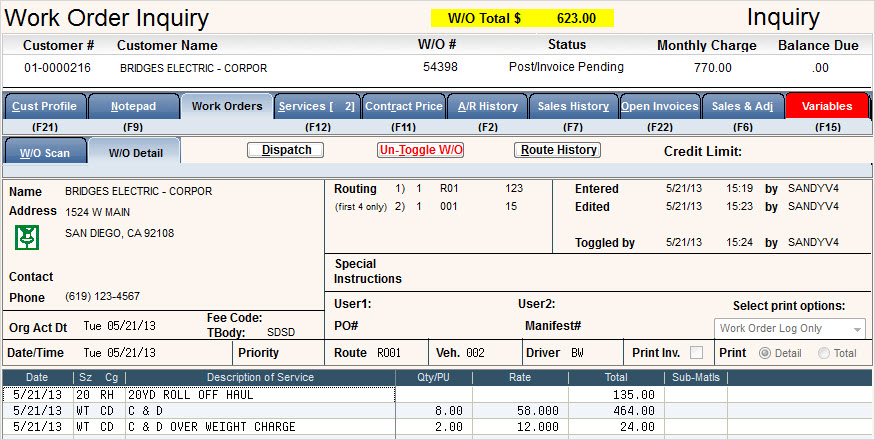
Task: Click the Date column header
Action: pos(37,377)
